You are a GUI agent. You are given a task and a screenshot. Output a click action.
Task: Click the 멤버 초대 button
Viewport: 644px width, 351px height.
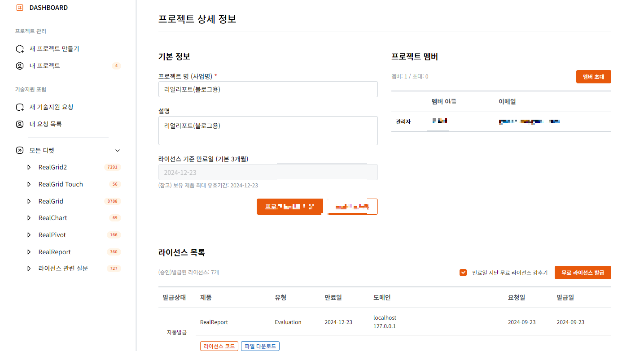point(593,77)
